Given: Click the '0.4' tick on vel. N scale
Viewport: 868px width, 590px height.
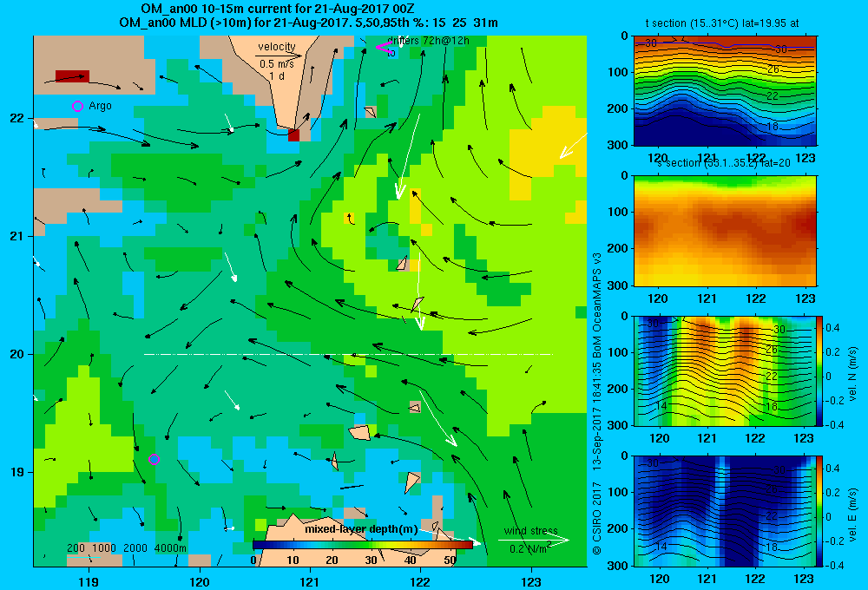Looking at the screenshot, I should click(832, 328).
